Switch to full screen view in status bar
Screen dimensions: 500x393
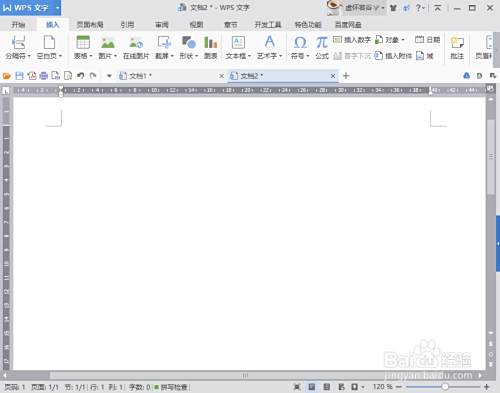click(x=297, y=387)
